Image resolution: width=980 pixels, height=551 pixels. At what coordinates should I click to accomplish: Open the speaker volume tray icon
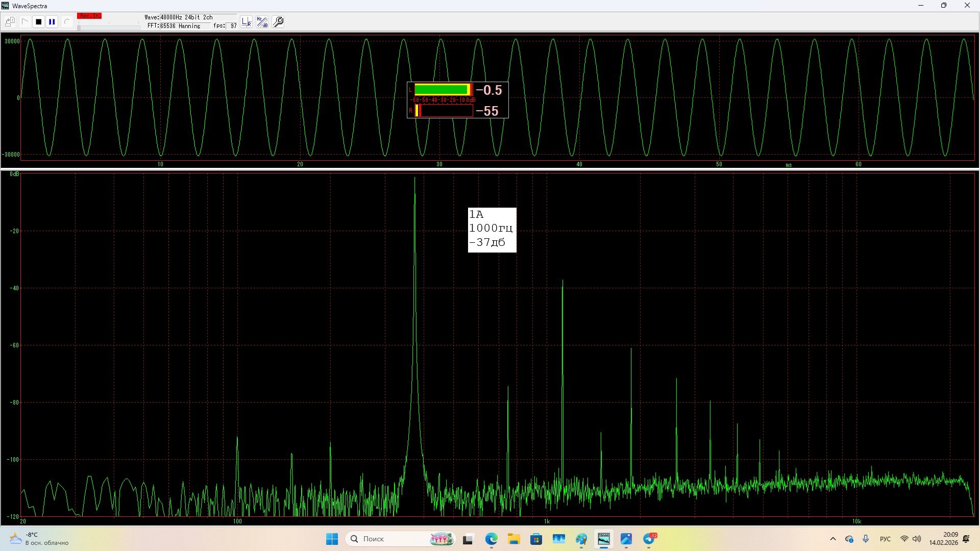point(917,539)
